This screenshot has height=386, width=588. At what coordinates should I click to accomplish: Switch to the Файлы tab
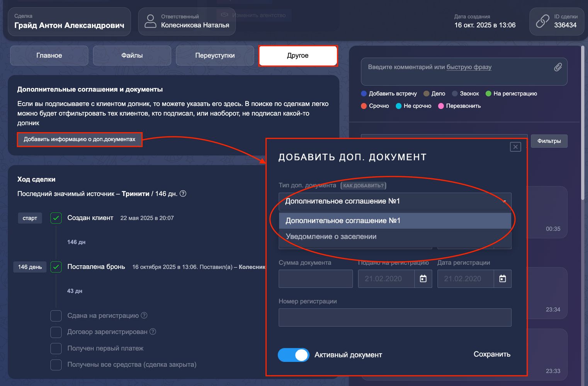[132, 56]
